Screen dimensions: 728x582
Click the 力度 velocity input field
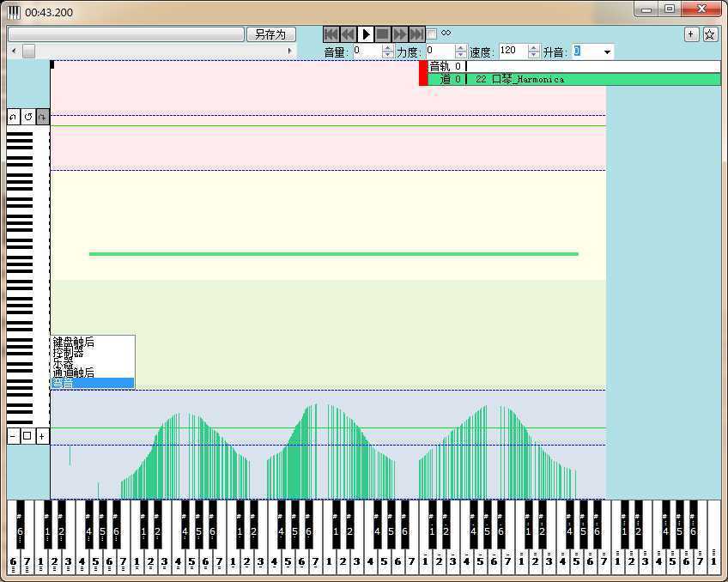click(x=440, y=51)
